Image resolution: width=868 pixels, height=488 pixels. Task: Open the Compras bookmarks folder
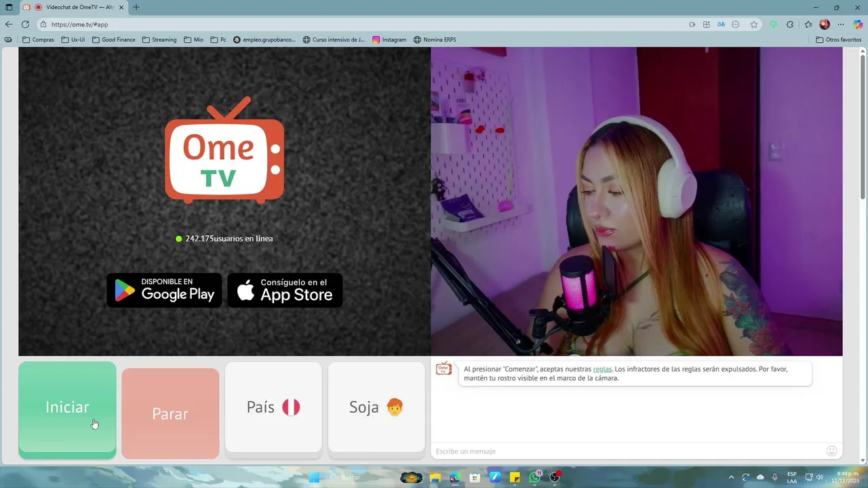(x=38, y=40)
